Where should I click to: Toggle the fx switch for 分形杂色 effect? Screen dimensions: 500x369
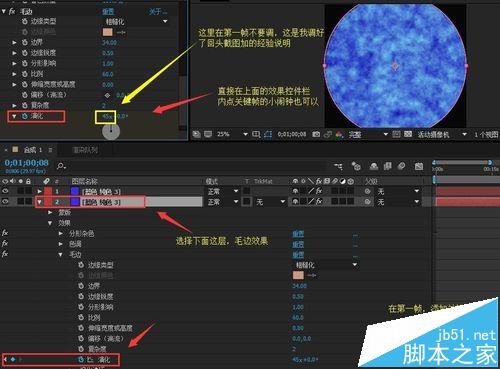click(x=5, y=233)
